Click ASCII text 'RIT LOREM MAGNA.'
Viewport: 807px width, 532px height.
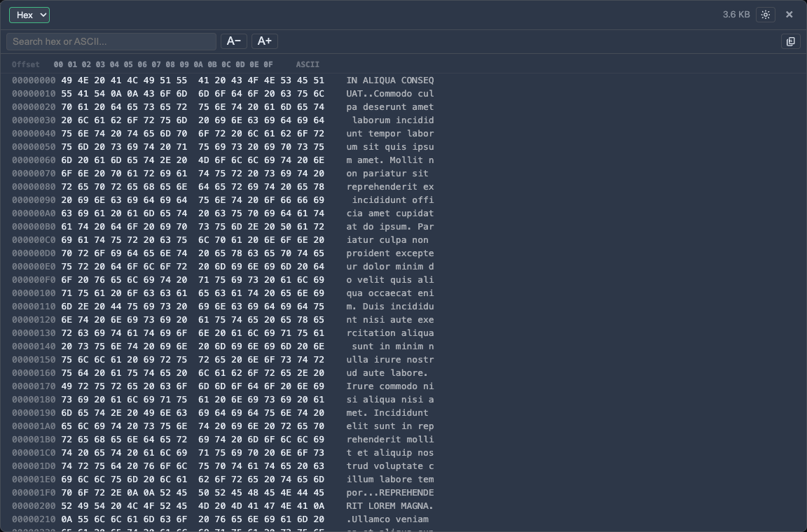pos(390,506)
